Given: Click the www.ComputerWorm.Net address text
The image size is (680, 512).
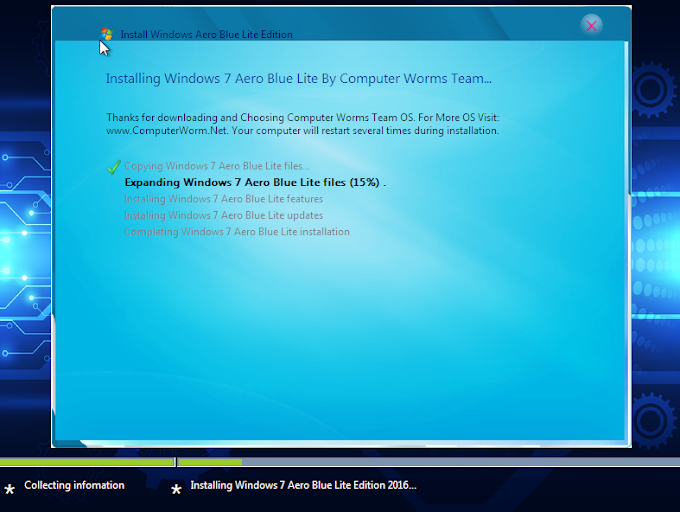Looking at the screenshot, I should coord(167,130).
